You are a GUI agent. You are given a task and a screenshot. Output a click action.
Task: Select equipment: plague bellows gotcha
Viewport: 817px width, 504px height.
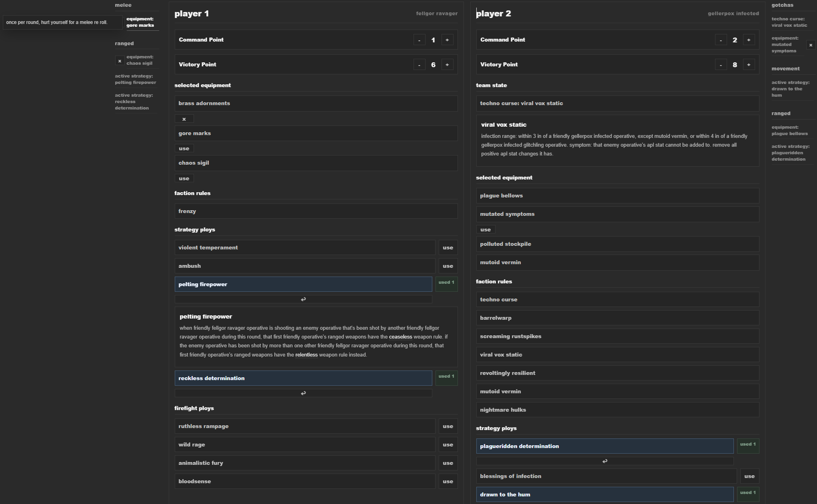click(x=790, y=130)
